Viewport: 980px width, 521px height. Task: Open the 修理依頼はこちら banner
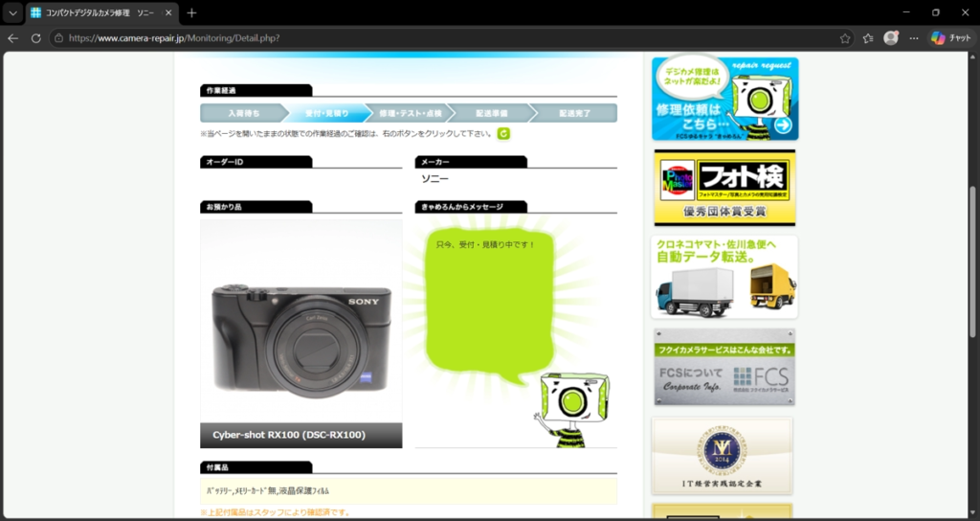pos(725,99)
